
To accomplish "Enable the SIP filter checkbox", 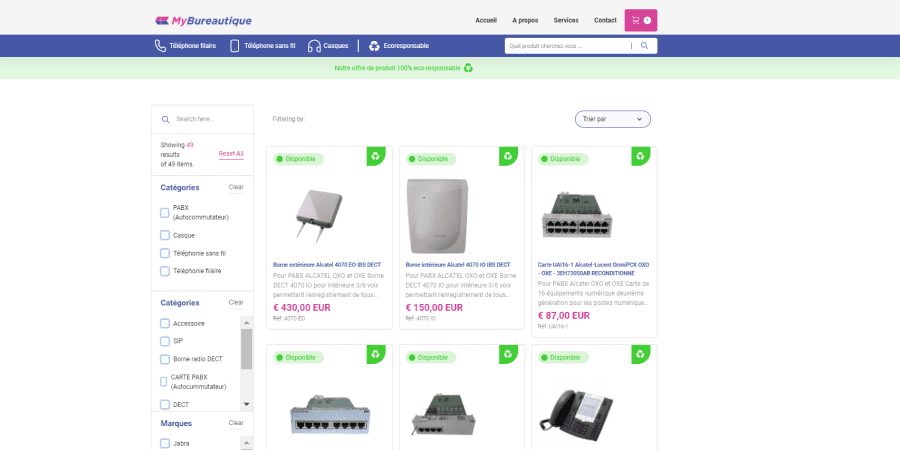I will 165,342.
